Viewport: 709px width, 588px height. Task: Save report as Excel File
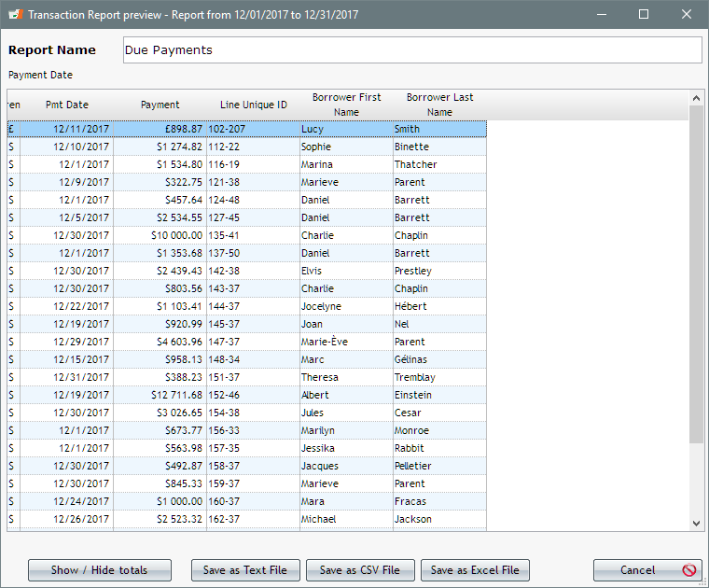coord(475,570)
